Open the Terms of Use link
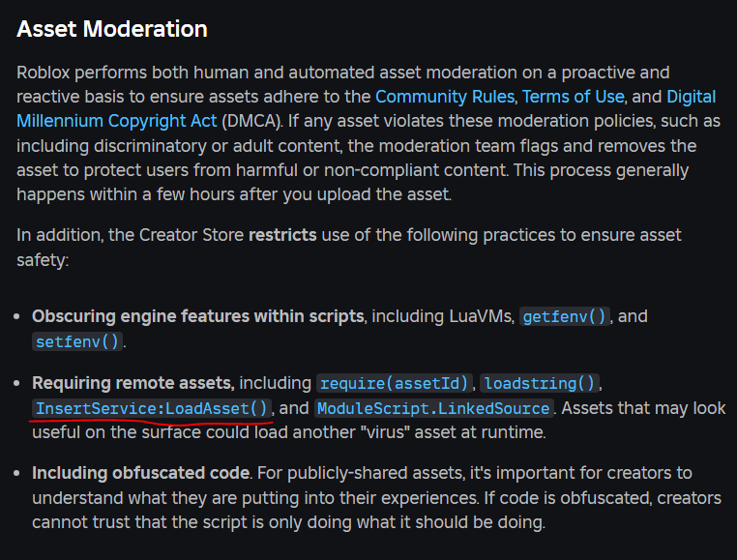Screen dimensions: 737x560 pos(574,97)
